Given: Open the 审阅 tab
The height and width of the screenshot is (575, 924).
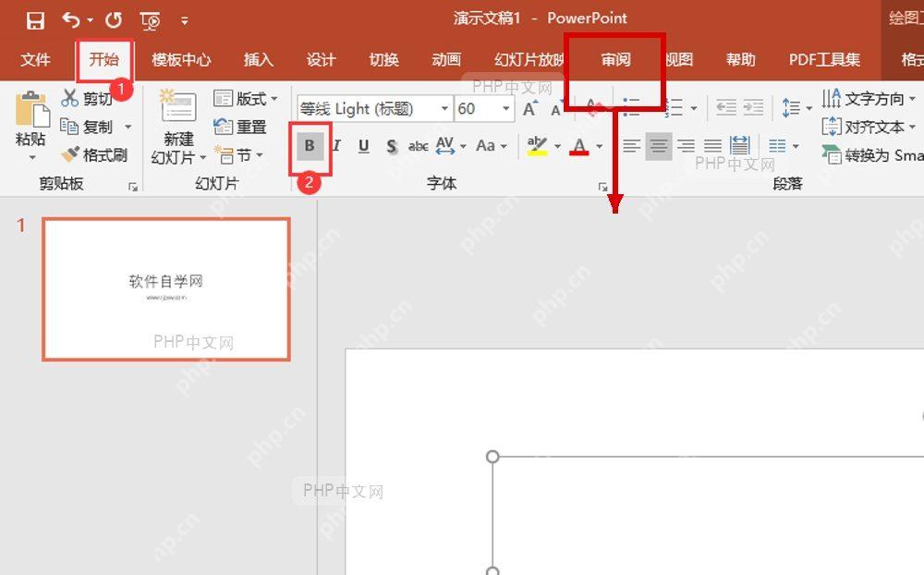Looking at the screenshot, I should click(615, 59).
